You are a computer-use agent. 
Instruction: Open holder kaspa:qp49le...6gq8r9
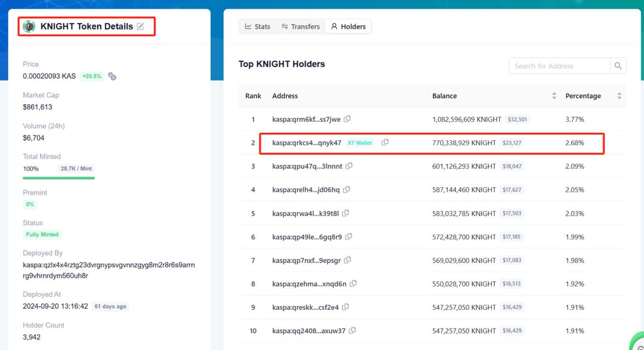pyautogui.click(x=307, y=237)
